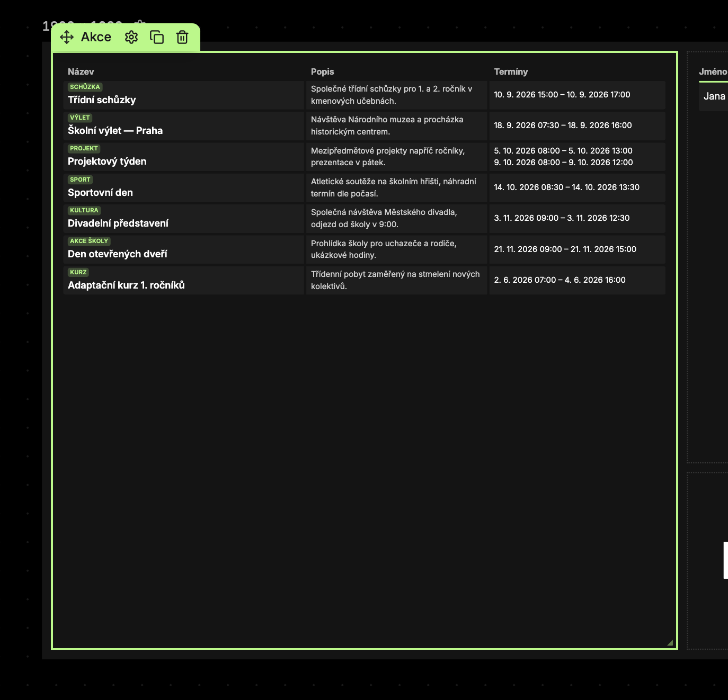Click the KURZ tag badge
Viewport: 728px width, 700px height.
(x=78, y=272)
